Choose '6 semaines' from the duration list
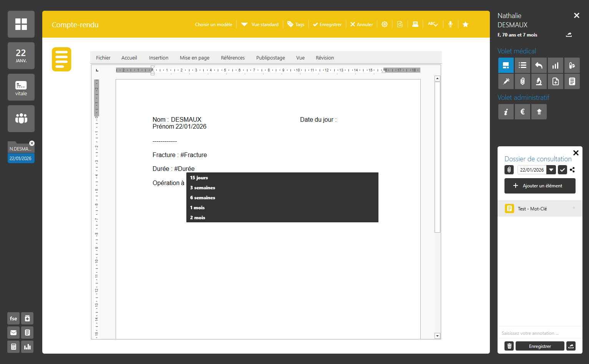The height and width of the screenshot is (364, 589). (203, 198)
